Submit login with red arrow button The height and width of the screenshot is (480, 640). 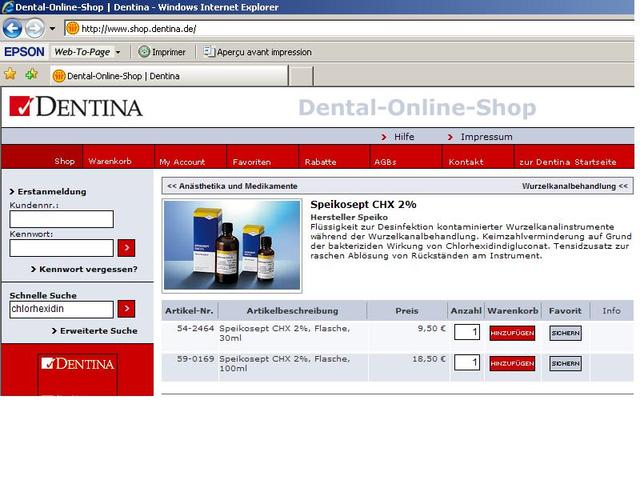click(x=126, y=248)
